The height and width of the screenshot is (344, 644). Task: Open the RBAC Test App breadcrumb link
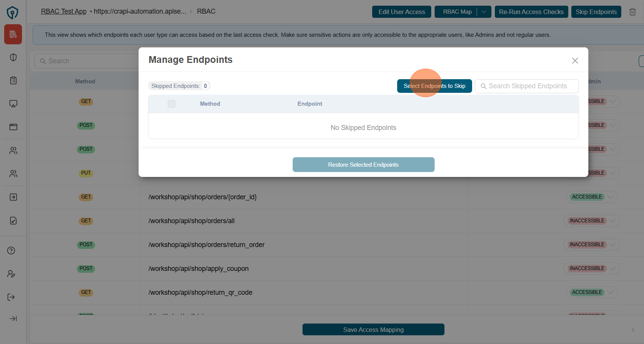point(64,11)
